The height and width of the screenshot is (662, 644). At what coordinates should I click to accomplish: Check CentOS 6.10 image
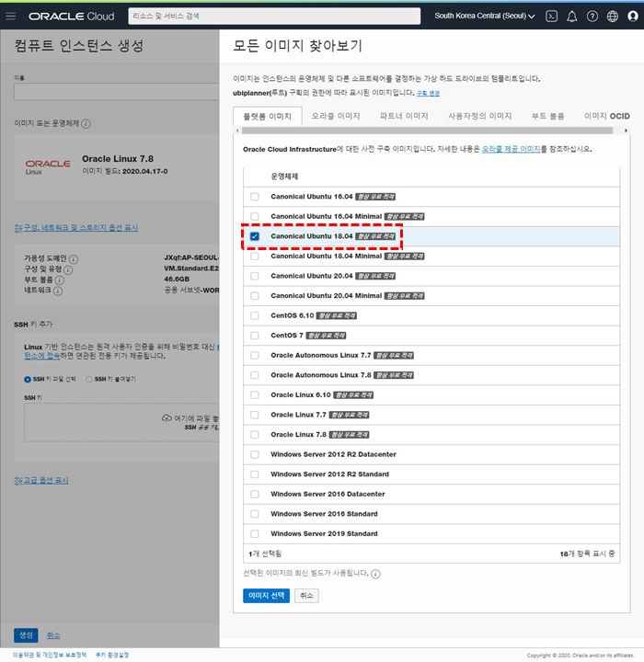click(x=255, y=315)
